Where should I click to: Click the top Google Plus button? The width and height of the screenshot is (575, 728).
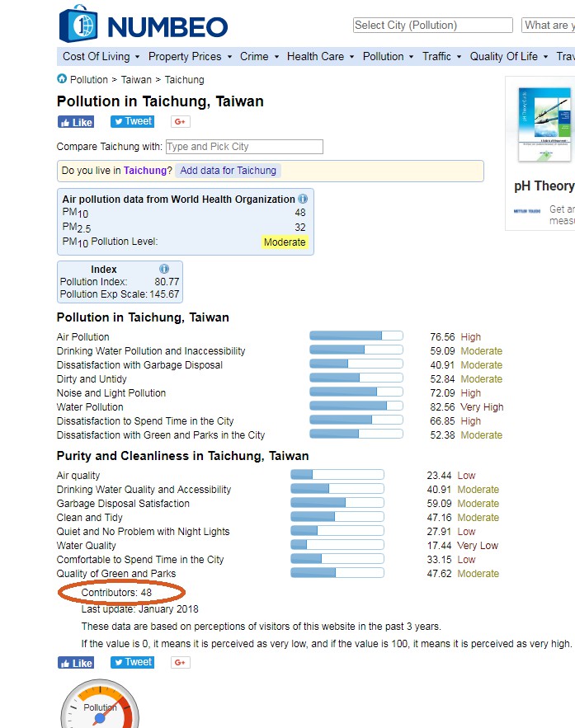[x=181, y=122]
